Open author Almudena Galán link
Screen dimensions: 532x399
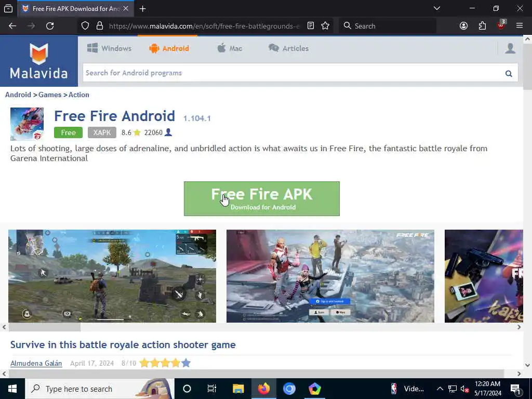(x=36, y=363)
